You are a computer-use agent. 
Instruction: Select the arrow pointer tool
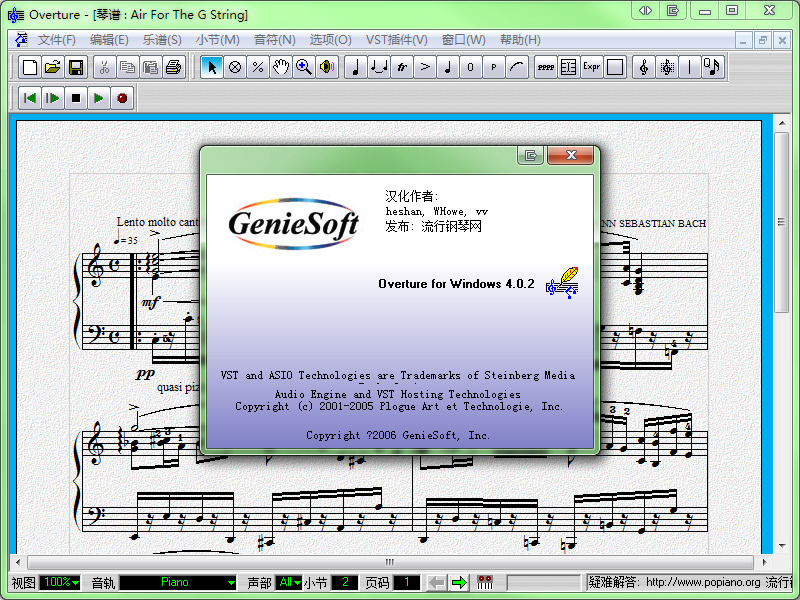click(x=212, y=67)
